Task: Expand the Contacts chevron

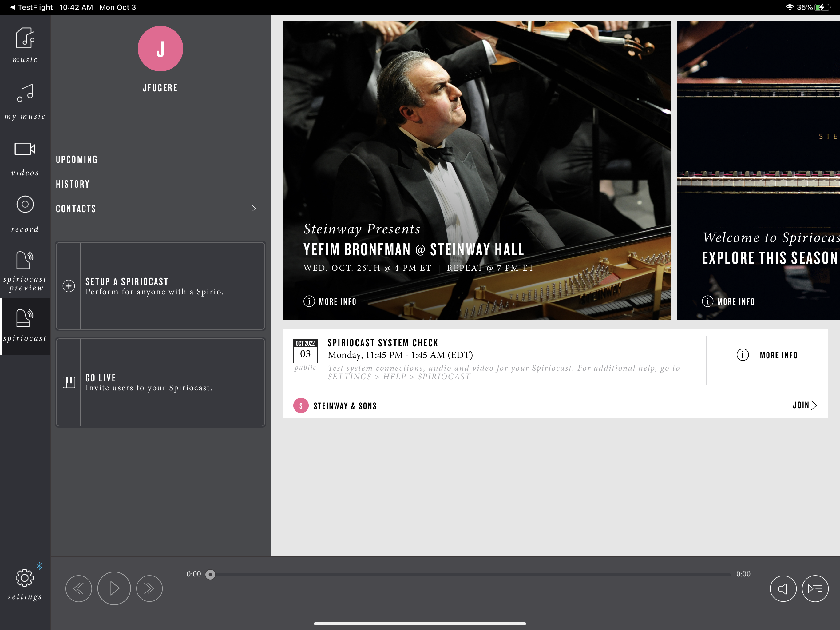Action: tap(253, 208)
